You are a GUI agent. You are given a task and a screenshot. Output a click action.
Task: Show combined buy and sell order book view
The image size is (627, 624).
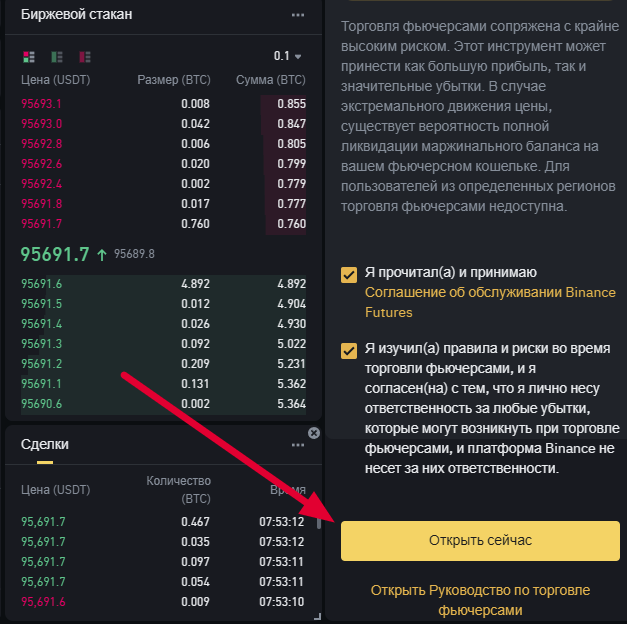point(28,56)
